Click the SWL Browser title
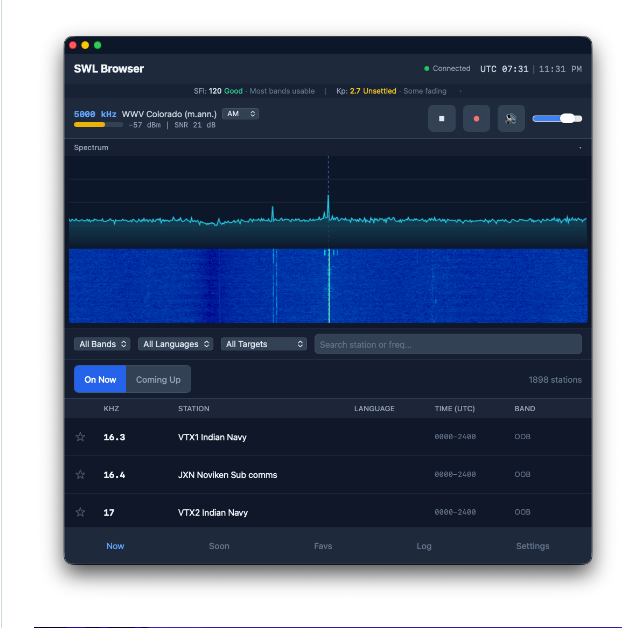Image resolution: width=628 pixels, height=628 pixels. point(109,69)
